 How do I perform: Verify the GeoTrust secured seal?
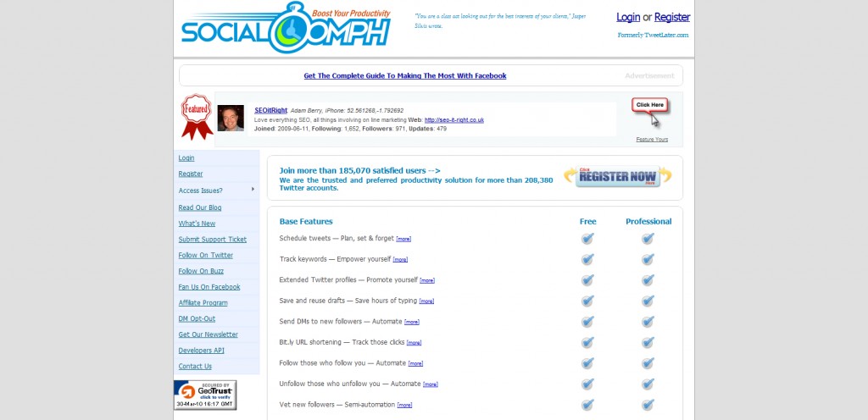tap(205, 395)
